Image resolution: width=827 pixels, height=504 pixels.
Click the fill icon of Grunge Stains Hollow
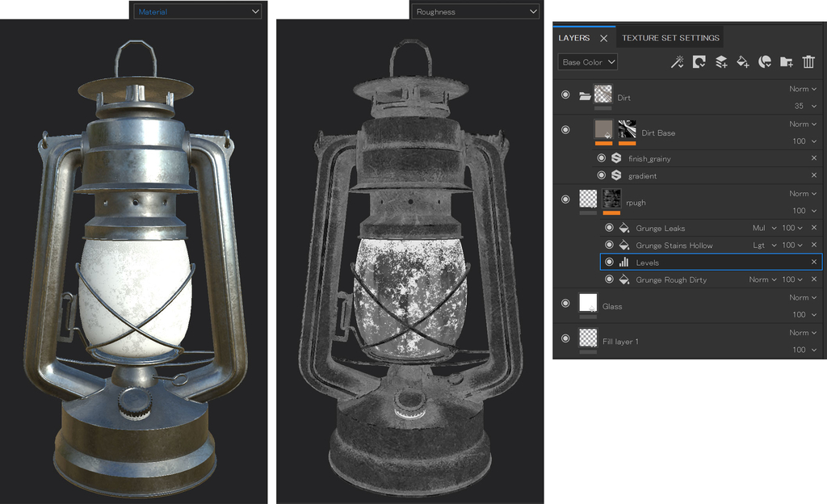pyautogui.click(x=624, y=246)
